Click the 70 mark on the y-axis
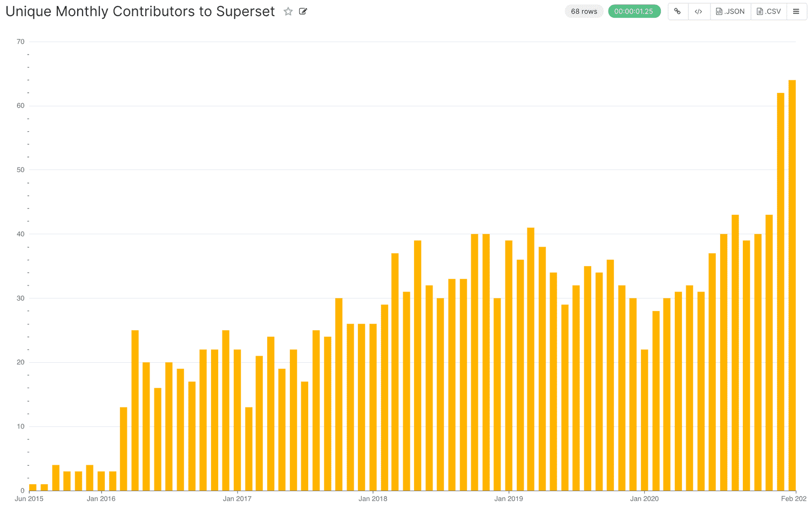Image resolution: width=812 pixels, height=509 pixels. point(21,42)
